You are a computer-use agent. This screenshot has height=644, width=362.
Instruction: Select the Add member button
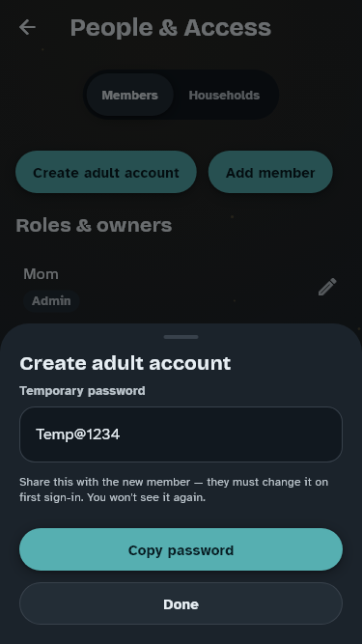tap(270, 172)
